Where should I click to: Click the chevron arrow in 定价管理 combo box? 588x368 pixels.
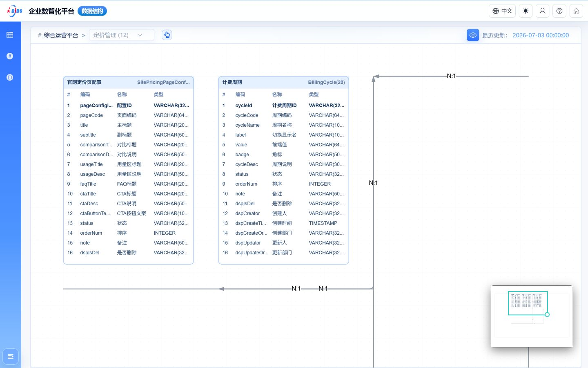(140, 35)
